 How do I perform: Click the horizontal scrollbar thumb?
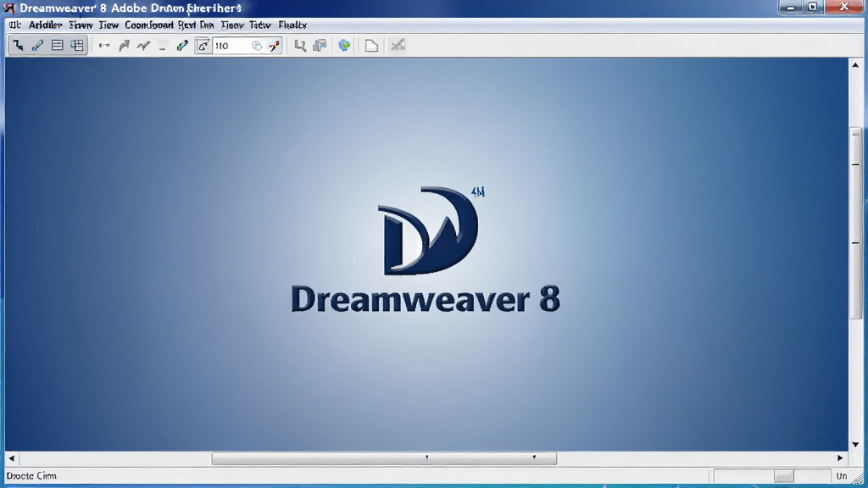click(x=384, y=458)
